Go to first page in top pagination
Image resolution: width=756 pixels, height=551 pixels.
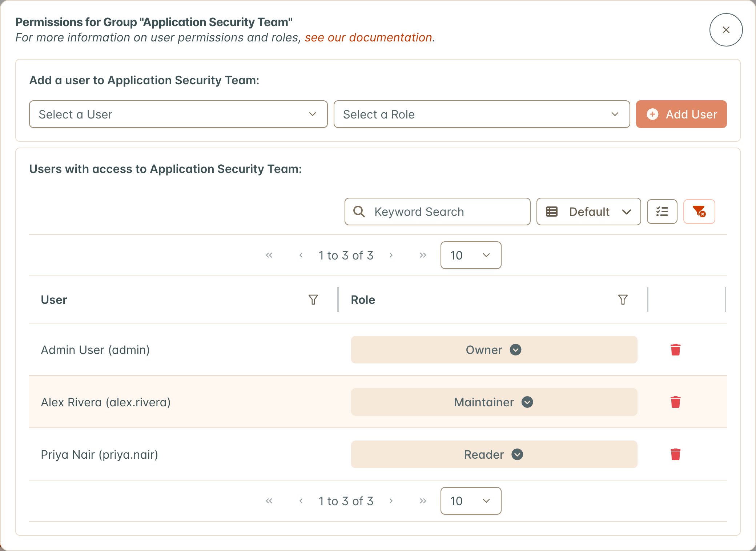point(269,255)
